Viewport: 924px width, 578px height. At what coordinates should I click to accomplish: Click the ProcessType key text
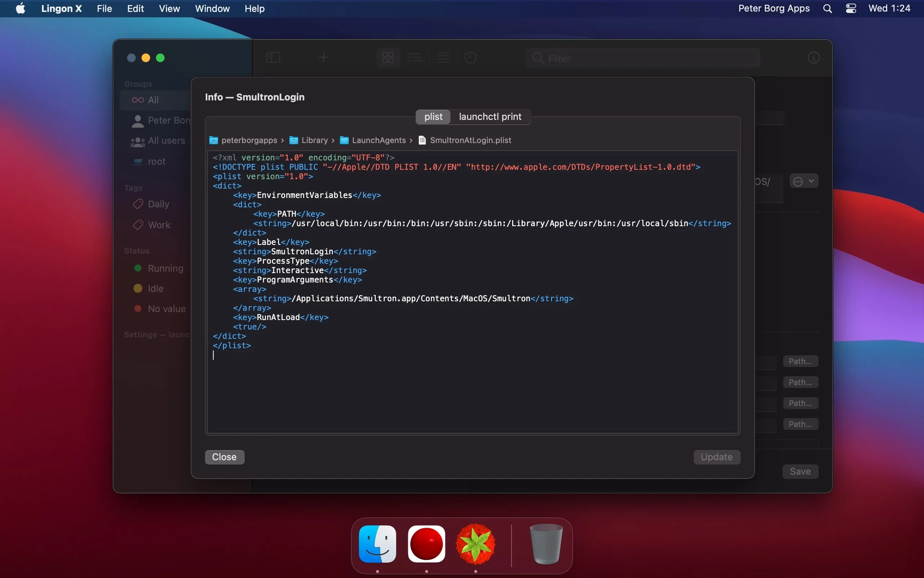(283, 261)
